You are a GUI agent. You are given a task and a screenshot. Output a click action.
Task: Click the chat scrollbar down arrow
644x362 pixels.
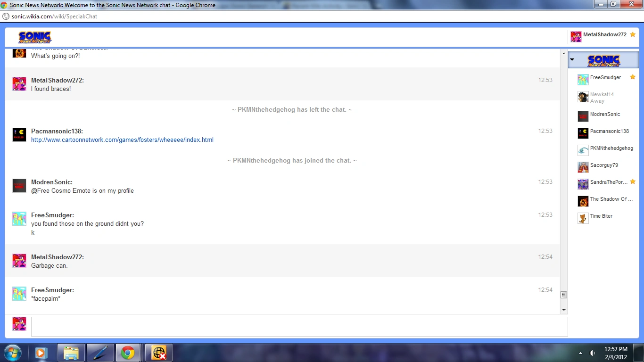(563, 310)
